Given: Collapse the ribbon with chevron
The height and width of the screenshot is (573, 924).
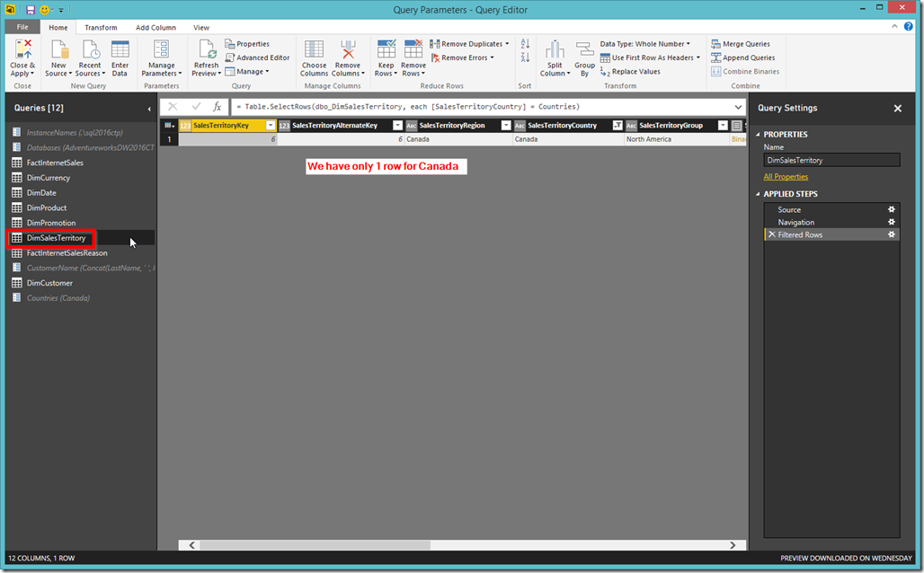Looking at the screenshot, I should pyautogui.click(x=894, y=27).
